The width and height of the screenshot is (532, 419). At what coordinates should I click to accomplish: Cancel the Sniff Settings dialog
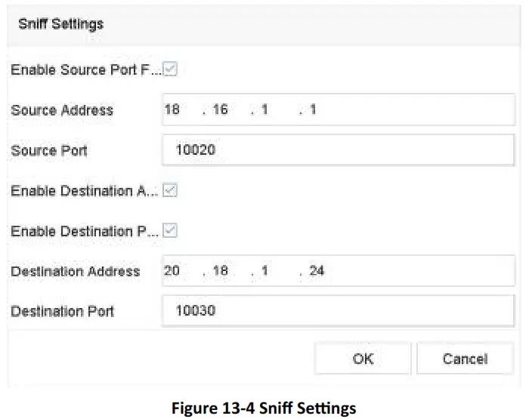pos(465,359)
